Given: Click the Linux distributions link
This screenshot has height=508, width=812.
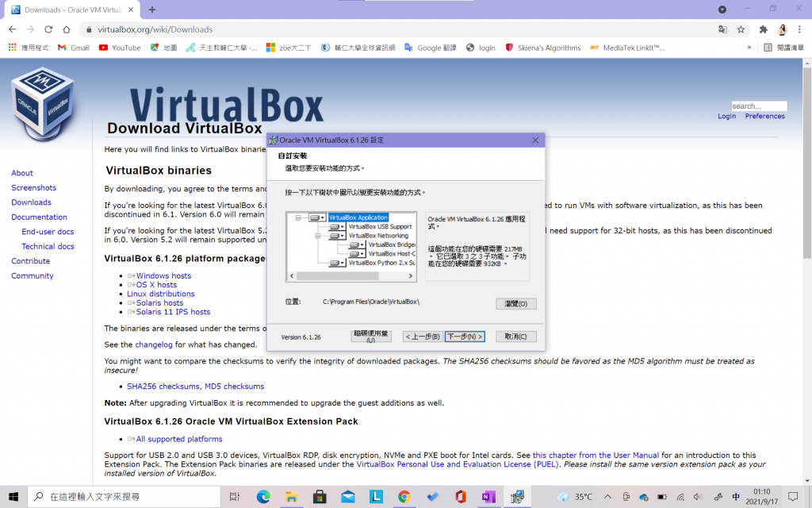Looking at the screenshot, I should 160,294.
